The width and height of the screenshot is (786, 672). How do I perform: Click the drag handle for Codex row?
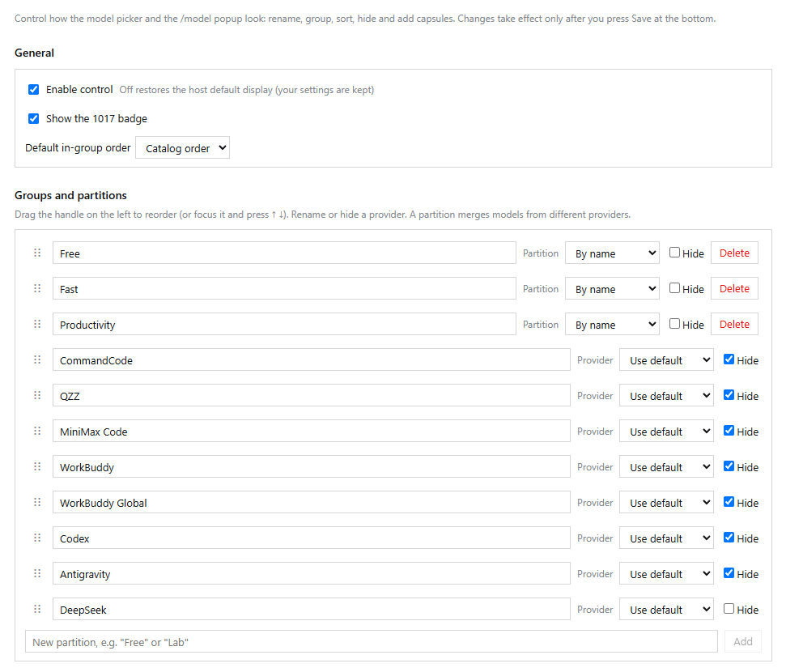tap(37, 538)
